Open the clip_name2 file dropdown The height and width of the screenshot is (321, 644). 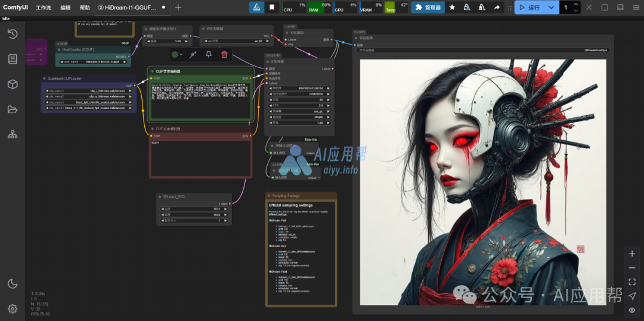(x=88, y=96)
